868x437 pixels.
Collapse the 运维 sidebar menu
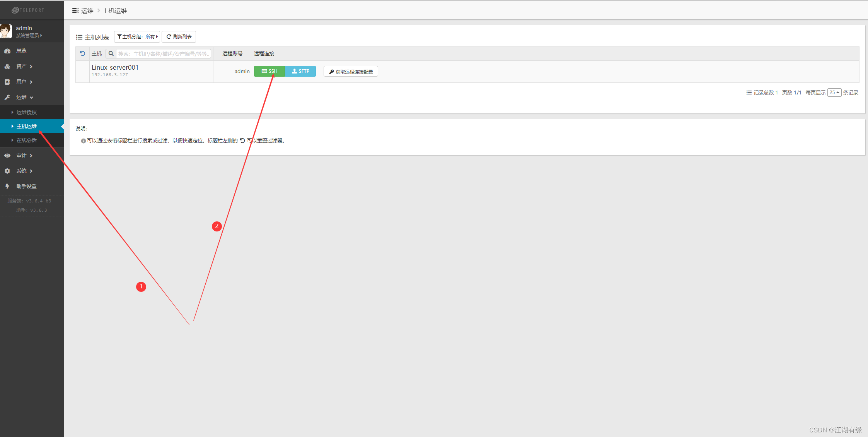[x=23, y=97]
